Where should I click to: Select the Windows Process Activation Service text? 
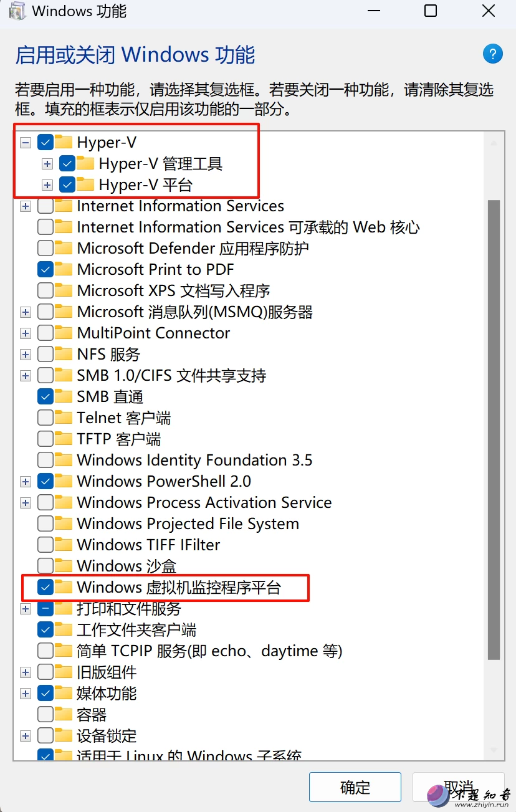pyautogui.click(x=204, y=502)
